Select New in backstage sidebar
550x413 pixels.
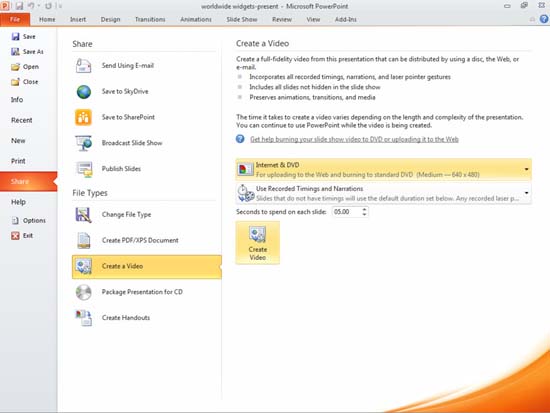[18, 140]
